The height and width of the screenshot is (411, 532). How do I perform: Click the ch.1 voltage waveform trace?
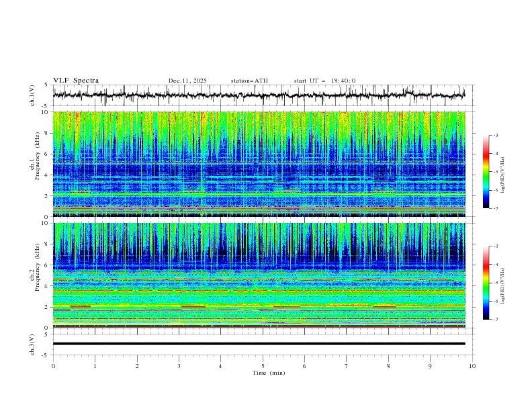point(259,95)
